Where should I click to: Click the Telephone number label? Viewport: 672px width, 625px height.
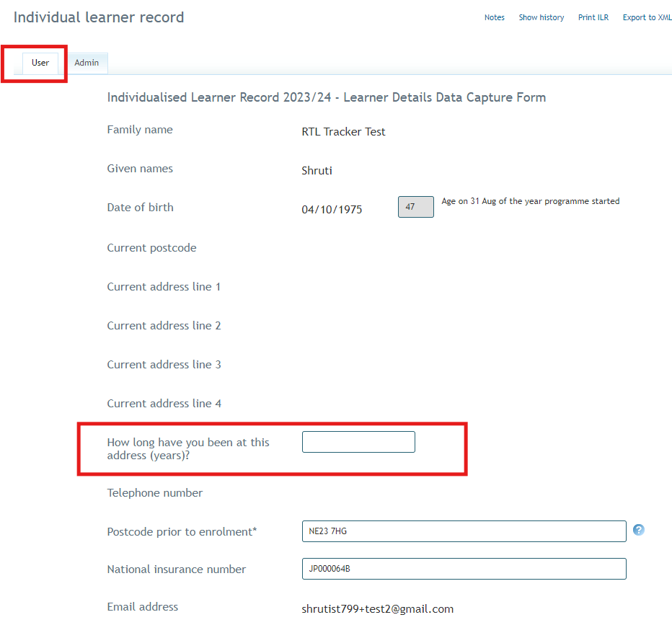155,492
